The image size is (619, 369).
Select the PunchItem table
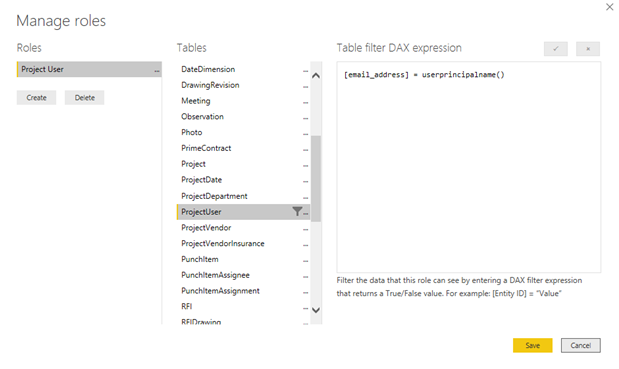point(243,259)
